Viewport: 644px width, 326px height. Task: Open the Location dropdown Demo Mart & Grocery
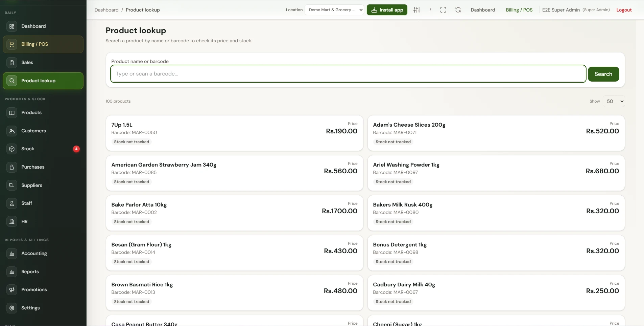coord(334,10)
